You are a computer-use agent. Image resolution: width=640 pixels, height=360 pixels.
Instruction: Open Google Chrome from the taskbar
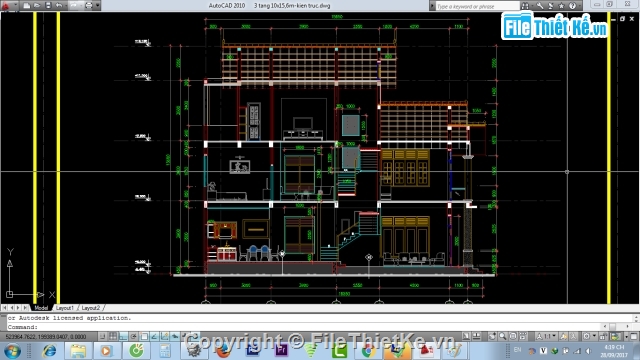tap(368, 351)
